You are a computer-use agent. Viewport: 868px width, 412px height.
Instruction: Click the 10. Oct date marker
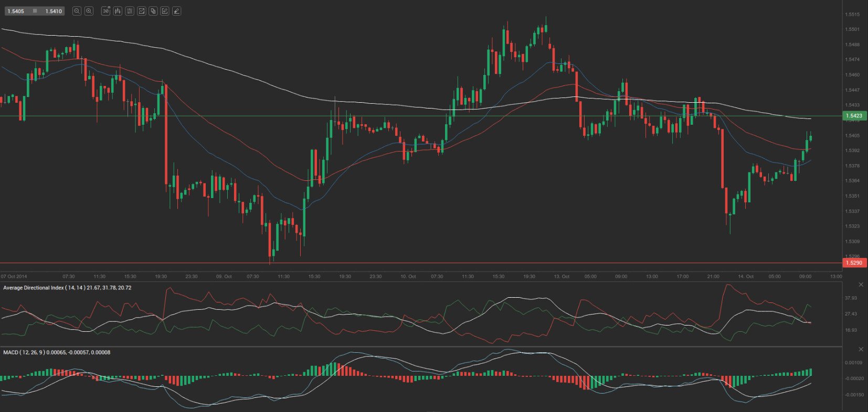pos(408,276)
